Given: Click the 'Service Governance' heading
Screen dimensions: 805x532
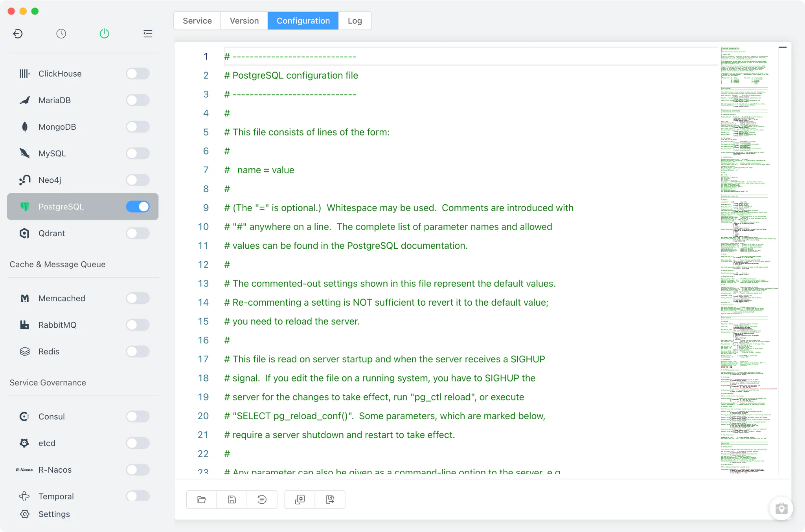Looking at the screenshot, I should point(48,383).
